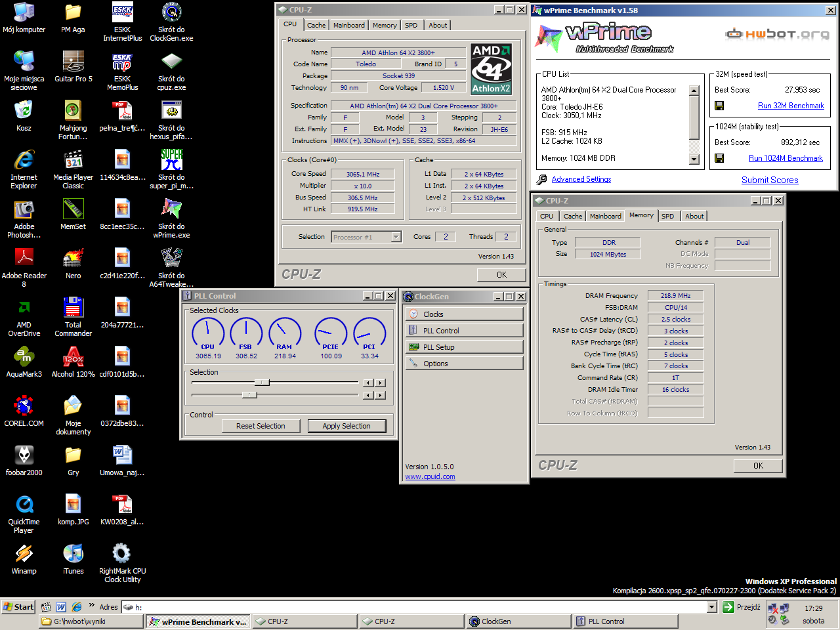Open the ClockGen.exe shortcut icon
This screenshot has height=630, width=840.
point(171,22)
